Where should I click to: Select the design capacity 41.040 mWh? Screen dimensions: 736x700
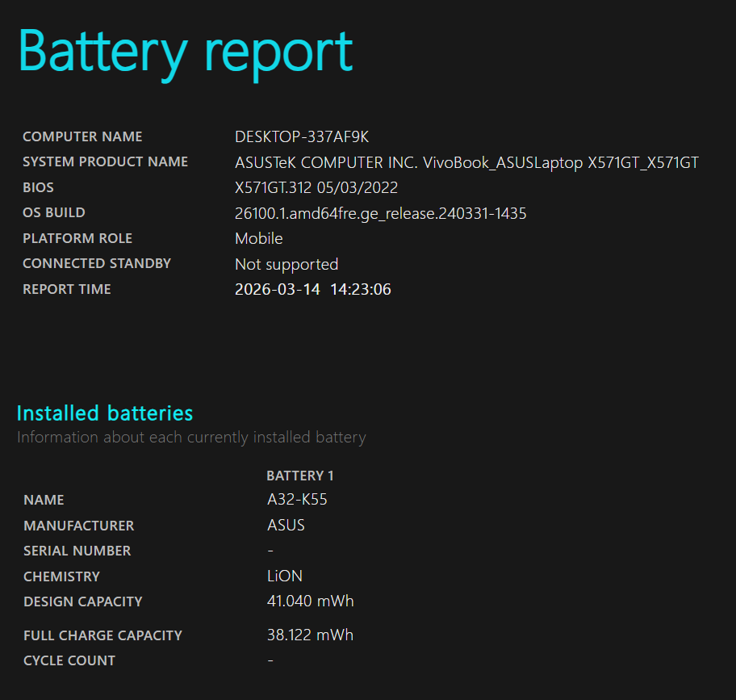coord(310,601)
